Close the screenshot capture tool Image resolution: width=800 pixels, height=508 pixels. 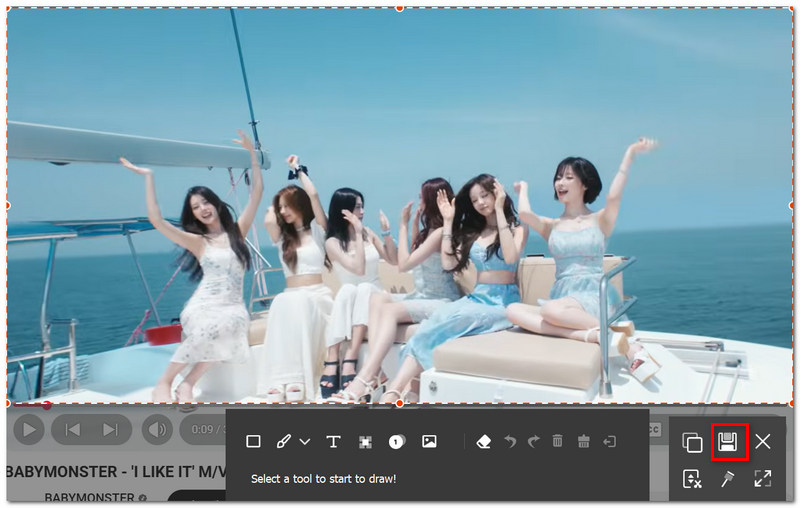click(x=763, y=441)
